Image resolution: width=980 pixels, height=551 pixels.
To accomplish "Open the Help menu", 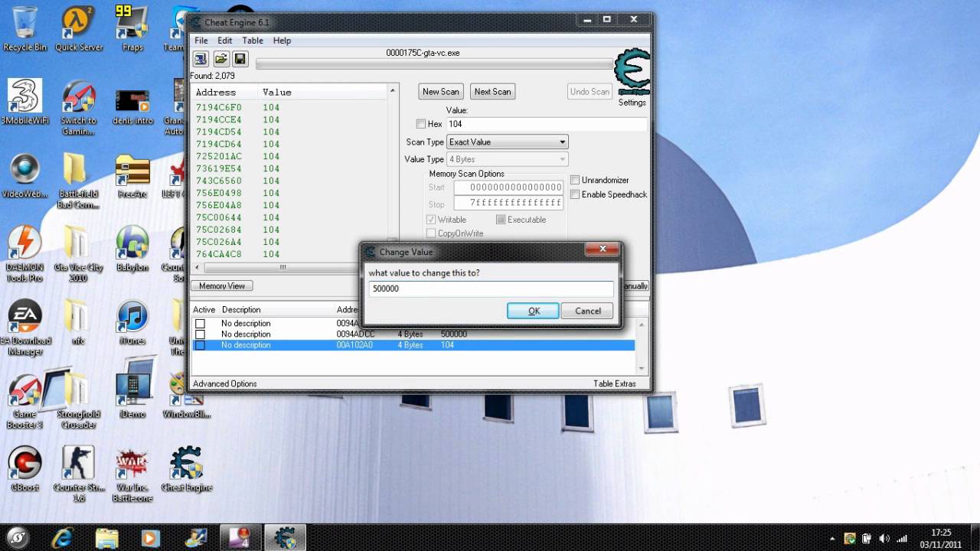I will [282, 41].
